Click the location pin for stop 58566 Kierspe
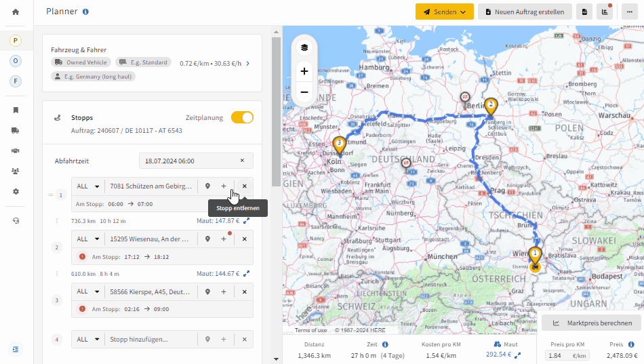Image resolution: width=644 pixels, height=364 pixels. coord(208,291)
